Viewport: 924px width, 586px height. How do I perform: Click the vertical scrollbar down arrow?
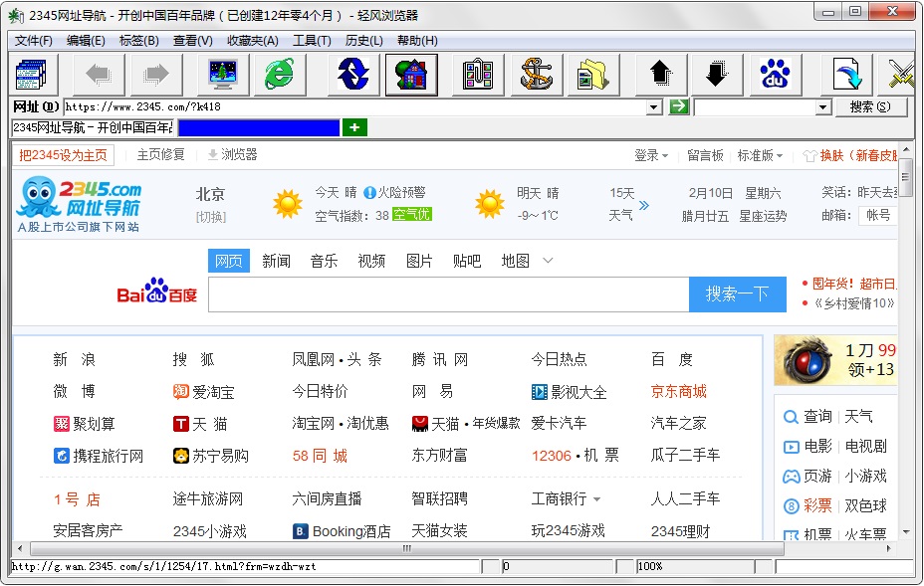906,532
